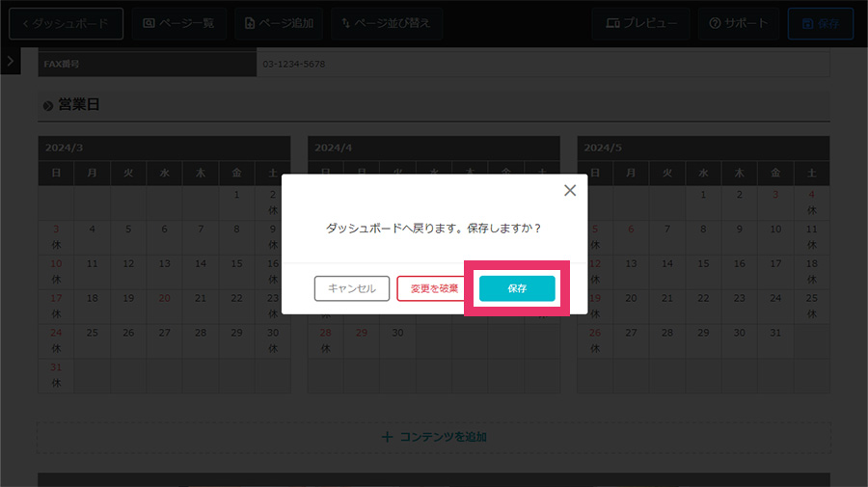Open サポート help button
This screenshot has width=868, height=487.
[739, 23]
